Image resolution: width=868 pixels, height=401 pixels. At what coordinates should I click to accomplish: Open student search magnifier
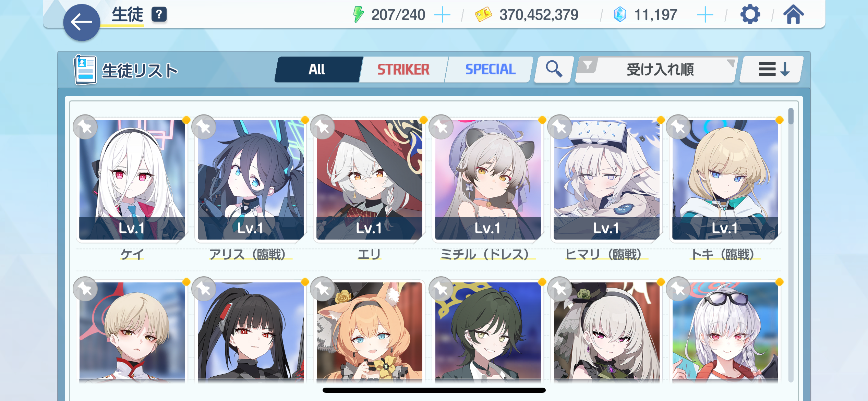pyautogui.click(x=554, y=70)
